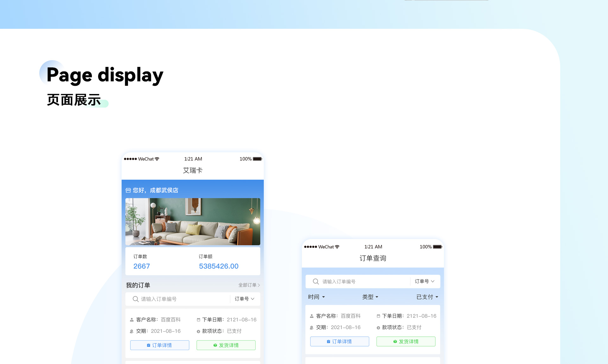Click the clock icon beside 交期 field
This screenshot has height=364, width=608.
point(131,331)
